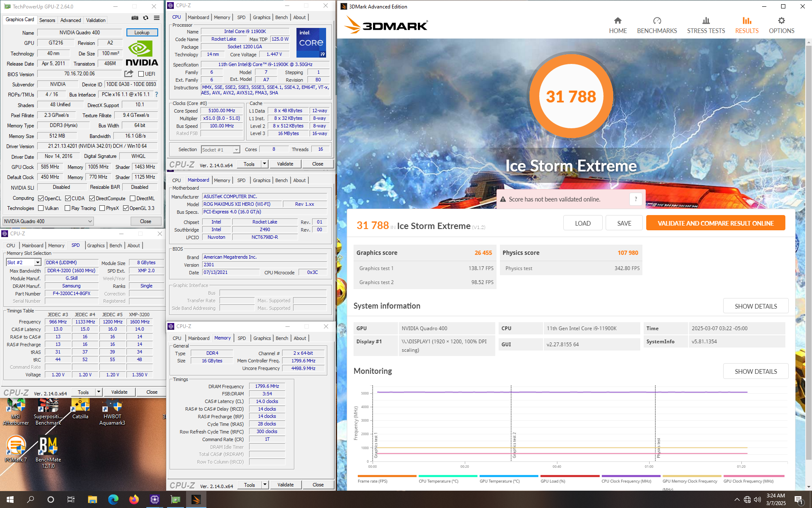
Task: Toggle Vulkan checkbox
Action: (x=41, y=208)
